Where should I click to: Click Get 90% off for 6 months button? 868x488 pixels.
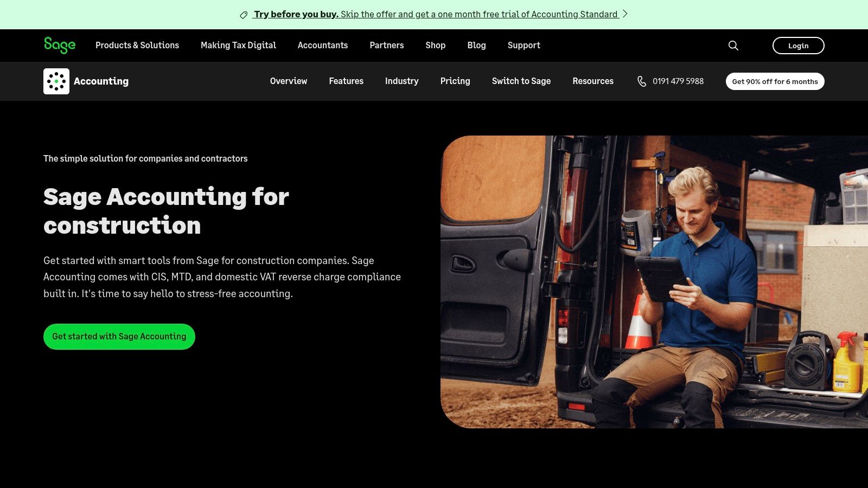[775, 81]
